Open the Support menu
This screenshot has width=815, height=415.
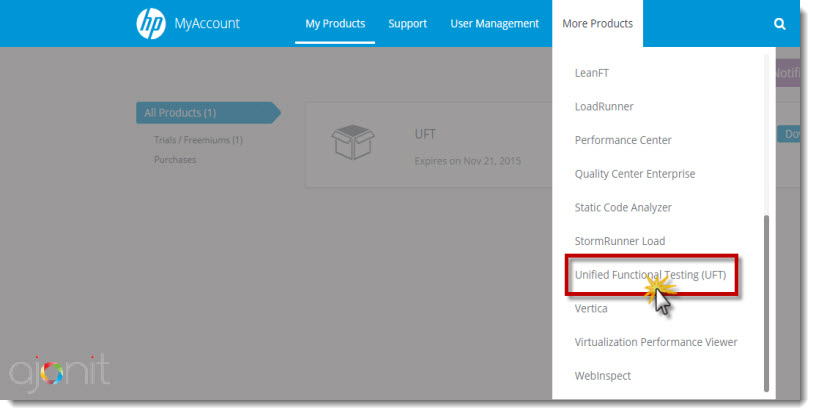(x=408, y=23)
